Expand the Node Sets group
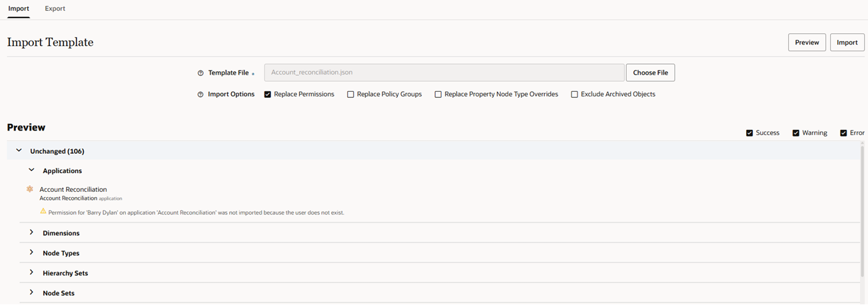This screenshot has height=305, width=868. click(x=31, y=292)
